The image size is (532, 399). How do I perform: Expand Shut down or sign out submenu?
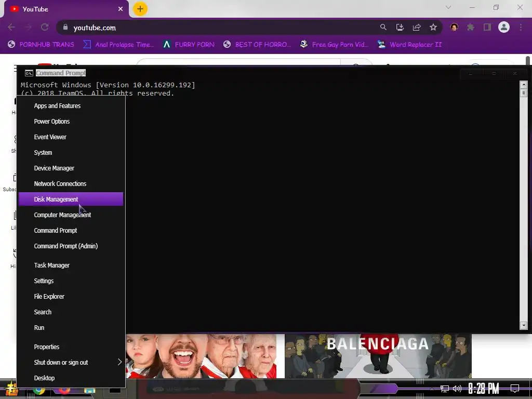click(x=71, y=363)
